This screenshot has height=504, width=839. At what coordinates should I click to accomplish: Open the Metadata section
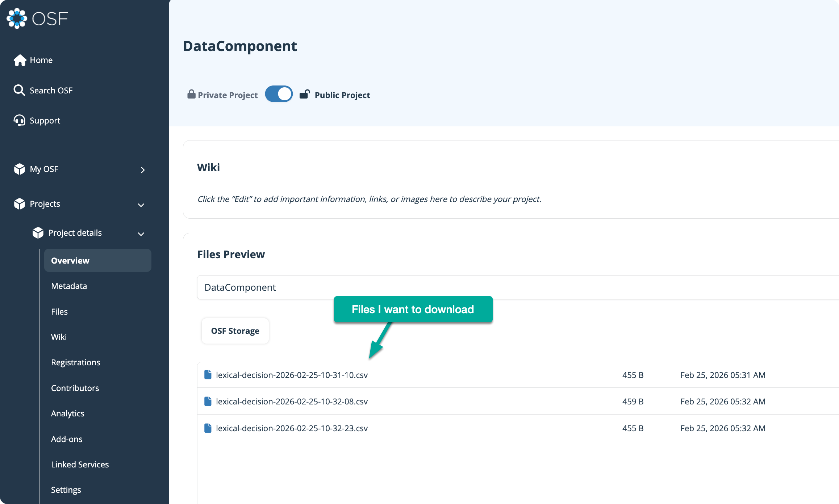coord(69,286)
